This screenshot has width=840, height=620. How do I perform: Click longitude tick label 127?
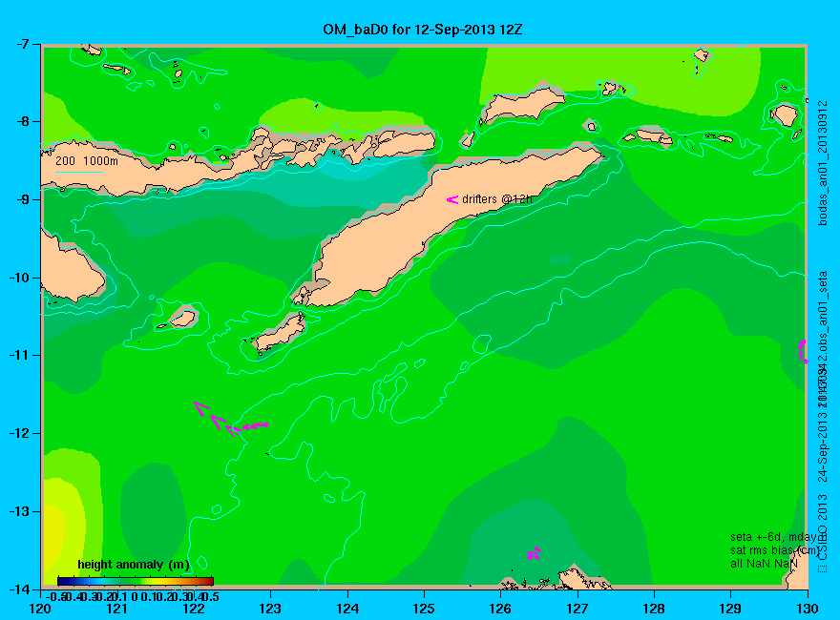[577, 609]
